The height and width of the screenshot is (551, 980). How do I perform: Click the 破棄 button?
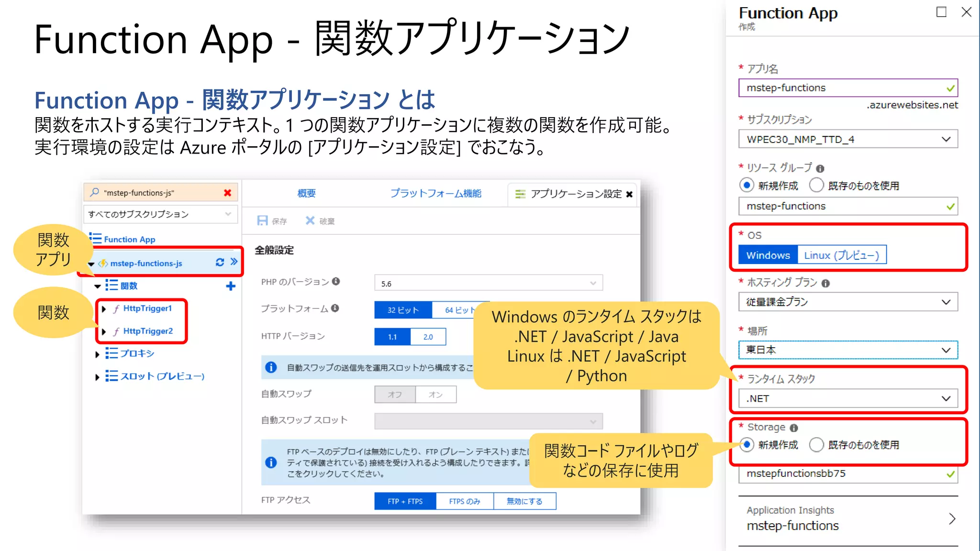(320, 220)
